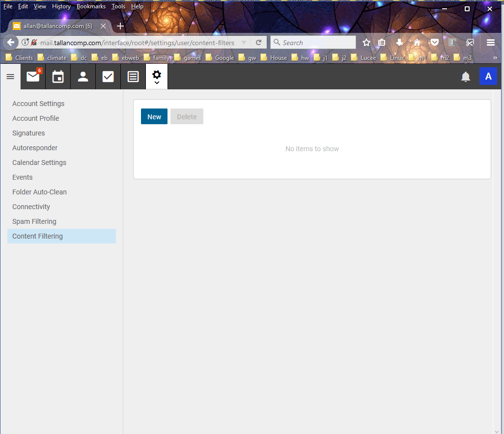The width and height of the screenshot is (504, 434).
Task: Open the Tasks checkmark icon
Action: (x=108, y=77)
